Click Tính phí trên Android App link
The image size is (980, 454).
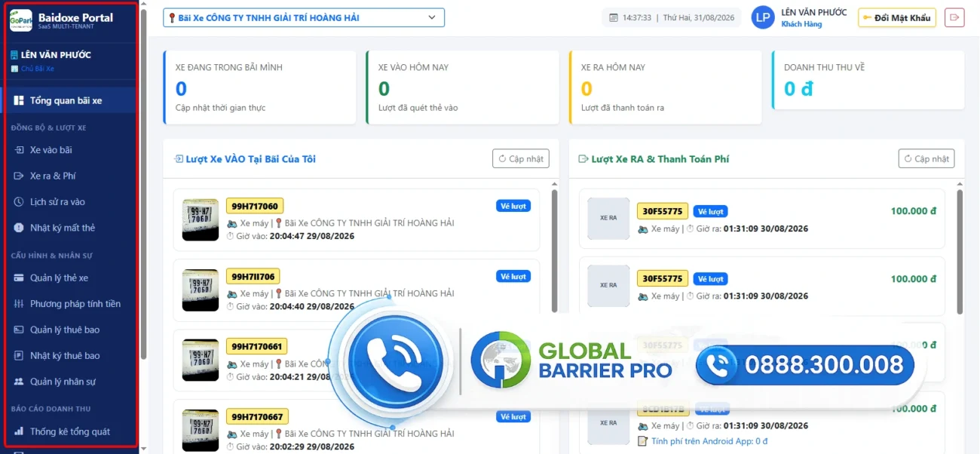pyautogui.click(x=709, y=441)
